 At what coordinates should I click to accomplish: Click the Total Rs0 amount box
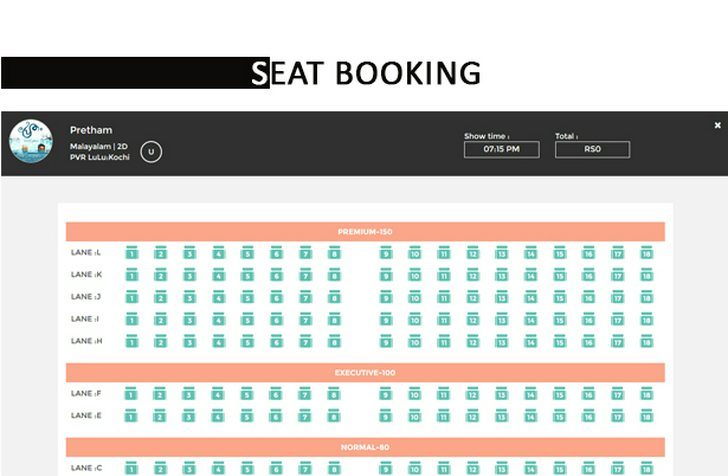click(x=592, y=150)
